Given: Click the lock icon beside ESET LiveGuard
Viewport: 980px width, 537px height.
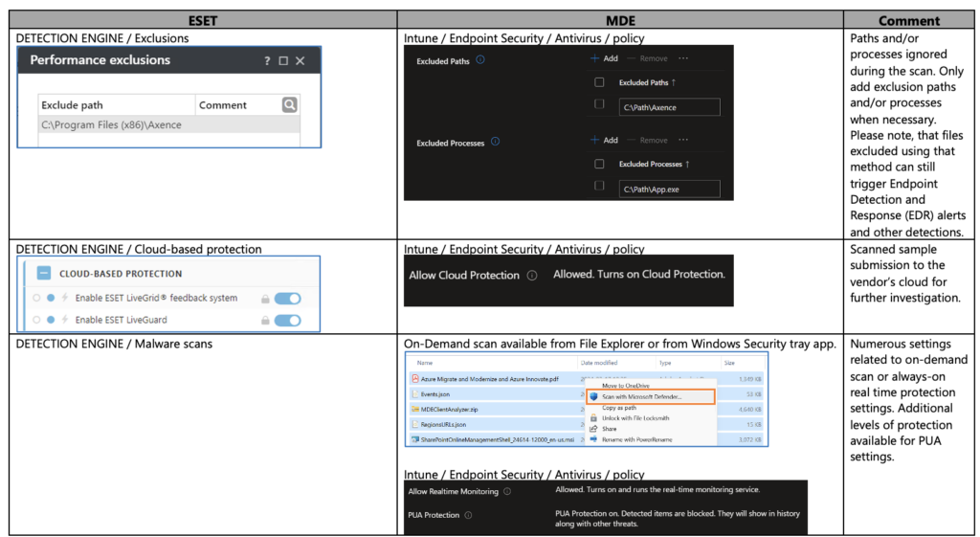Looking at the screenshot, I should coord(265,320).
